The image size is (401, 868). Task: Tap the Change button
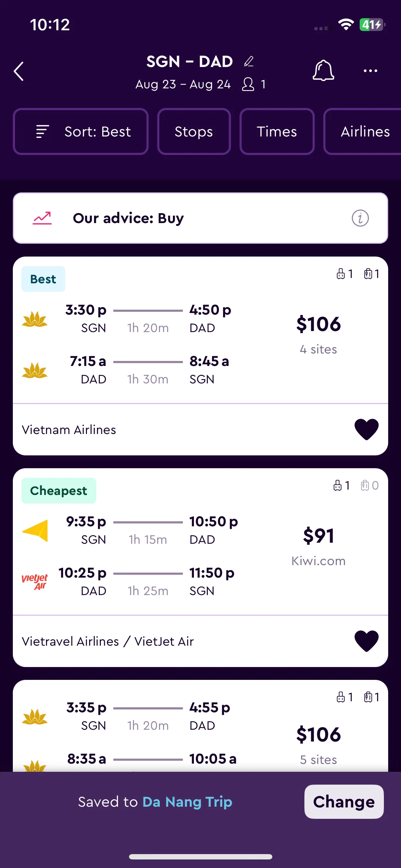coord(344,802)
